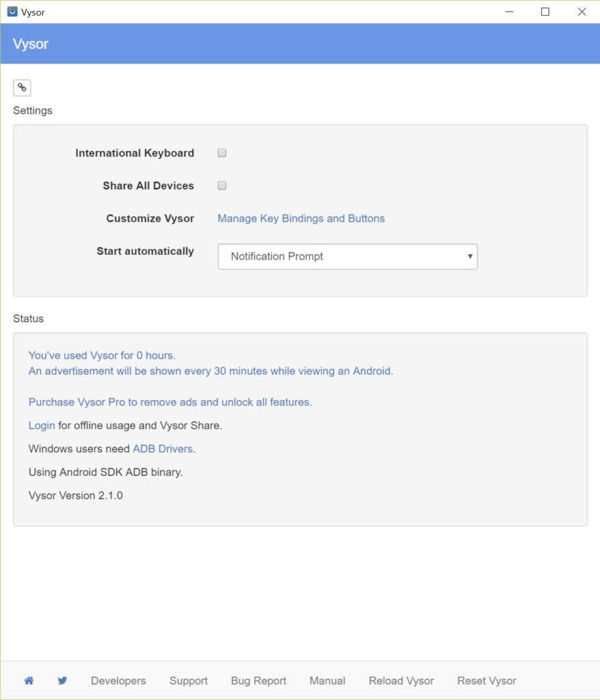The width and height of the screenshot is (600, 700).
Task: Open the ADB Drivers link
Action: (163, 448)
